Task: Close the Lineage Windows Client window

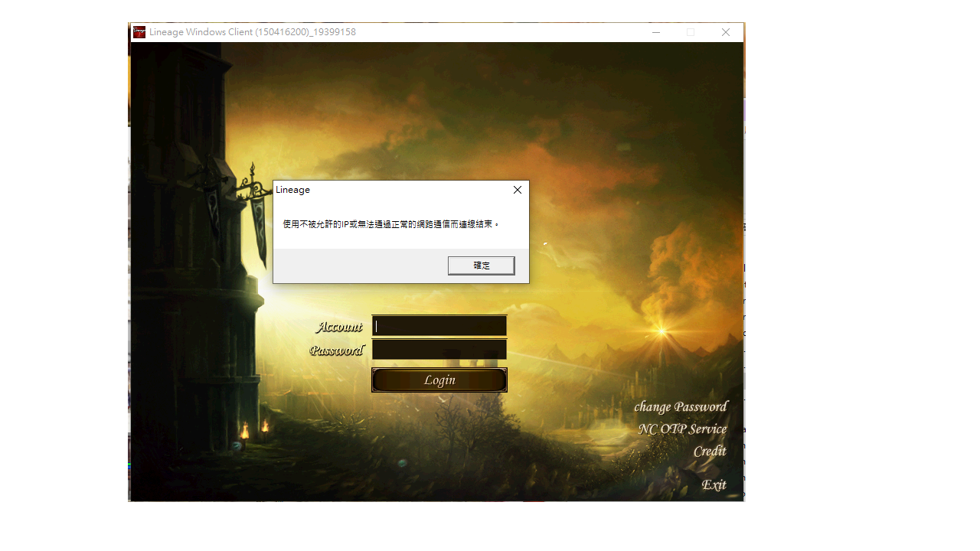Action: (726, 32)
